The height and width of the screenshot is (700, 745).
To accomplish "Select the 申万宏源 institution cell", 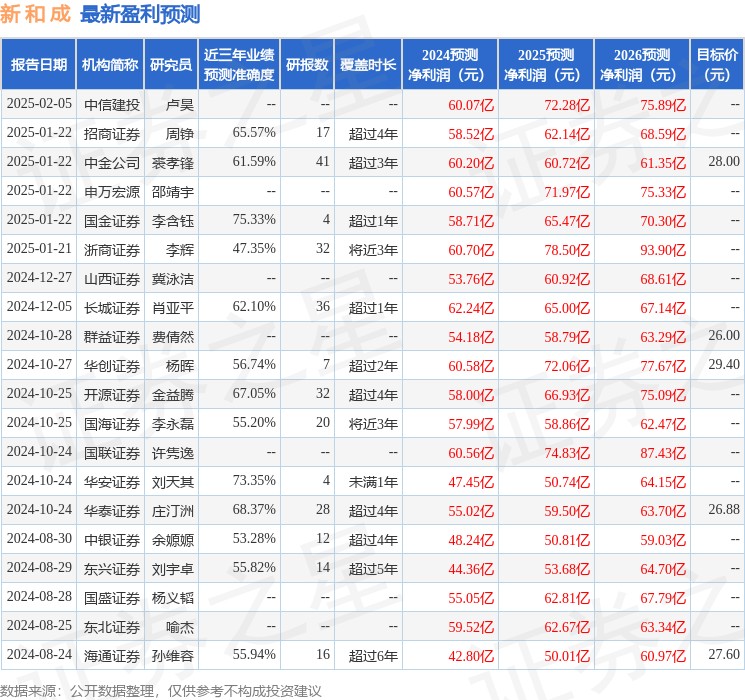I will click(x=112, y=192).
